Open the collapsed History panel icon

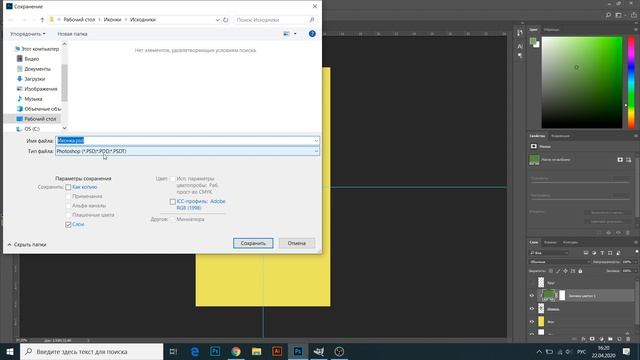tap(520, 33)
